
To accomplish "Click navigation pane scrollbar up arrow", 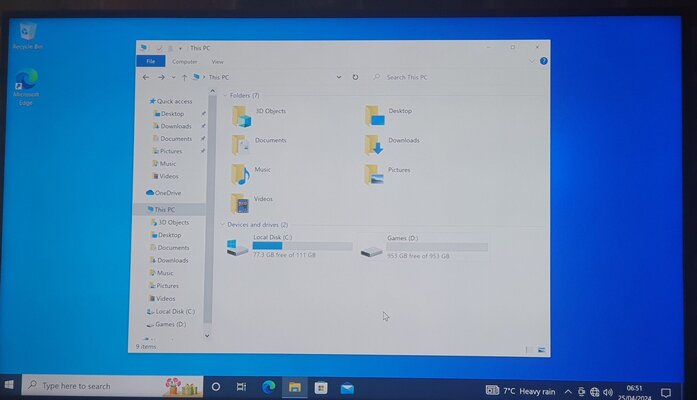I will (x=212, y=91).
